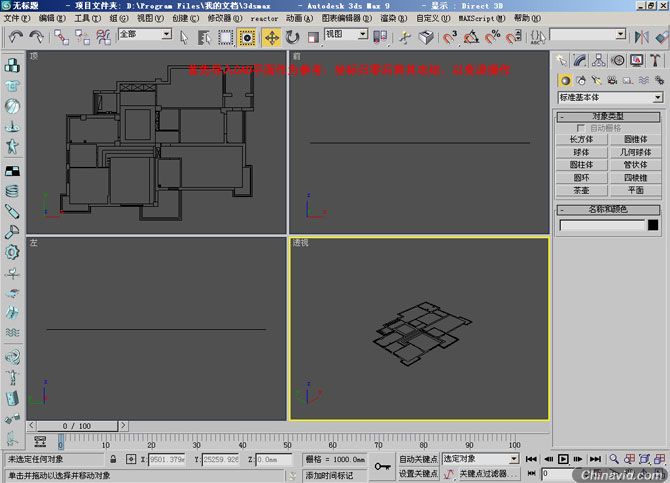
Task: Switch to the Modify command panel tab
Action: [x=580, y=60]
